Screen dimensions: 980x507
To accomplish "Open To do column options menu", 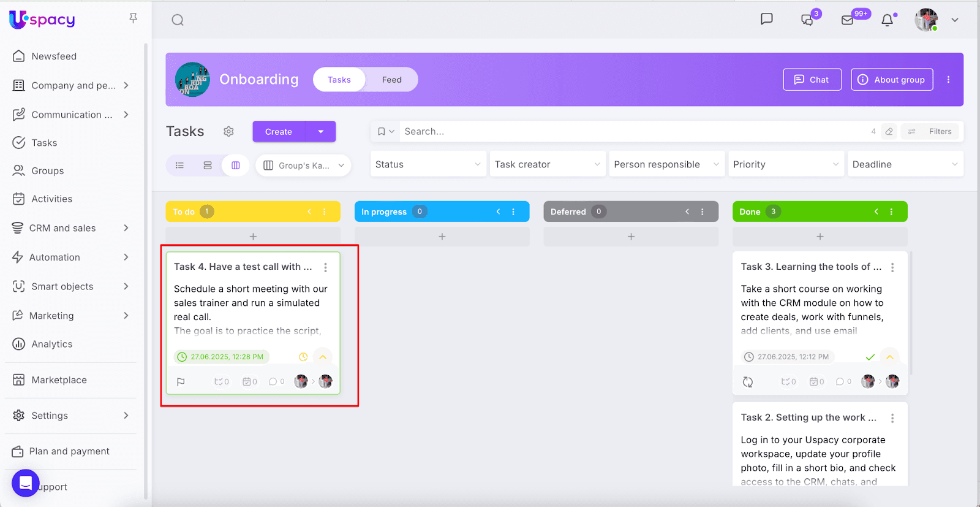I will (x=325, y=212).
